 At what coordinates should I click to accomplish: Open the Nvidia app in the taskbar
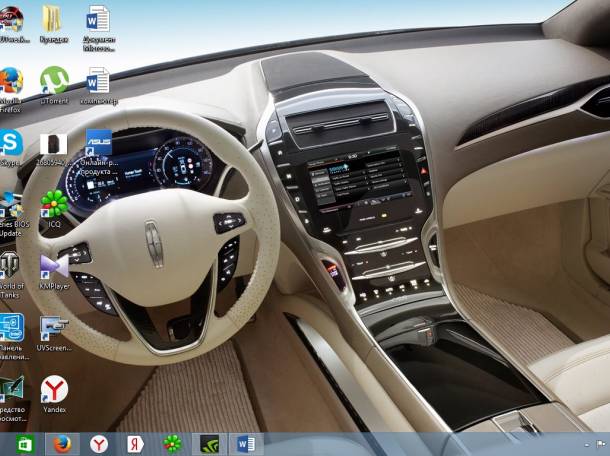click(209, 443)
